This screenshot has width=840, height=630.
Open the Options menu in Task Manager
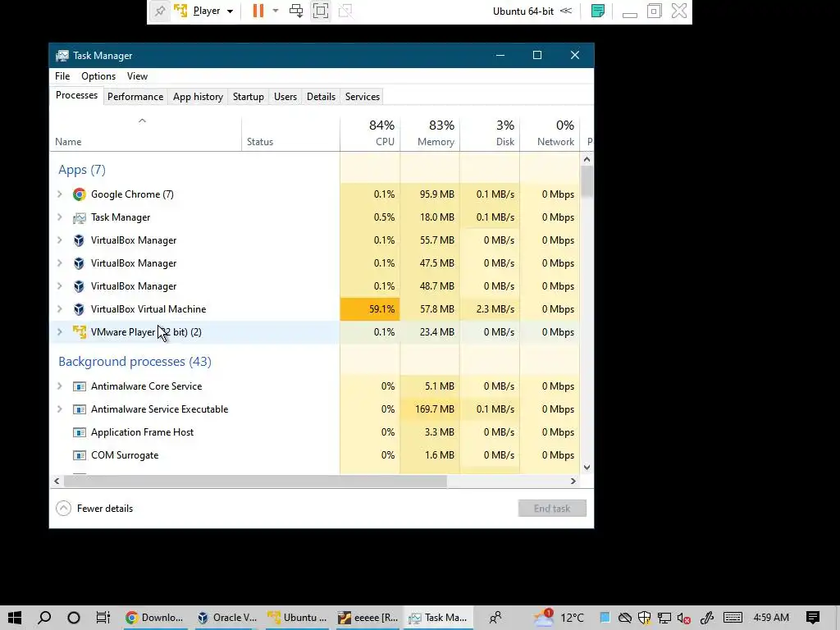tap(98, 76)
